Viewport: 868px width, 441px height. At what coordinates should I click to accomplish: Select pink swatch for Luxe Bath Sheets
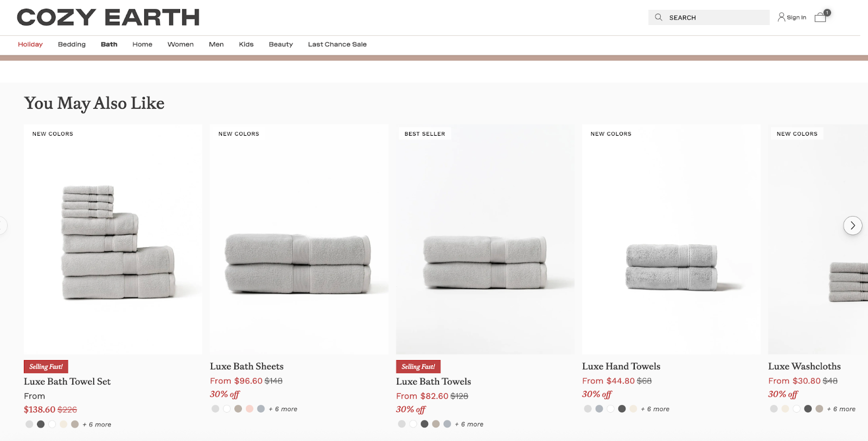click(250, 409)
